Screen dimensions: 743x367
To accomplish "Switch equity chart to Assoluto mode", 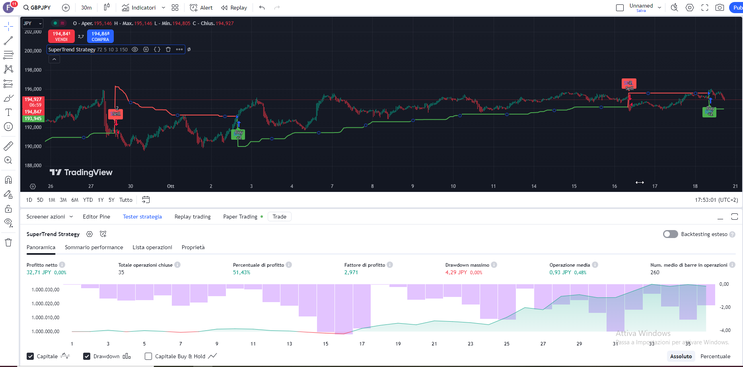I will click(x=680, y=356).
